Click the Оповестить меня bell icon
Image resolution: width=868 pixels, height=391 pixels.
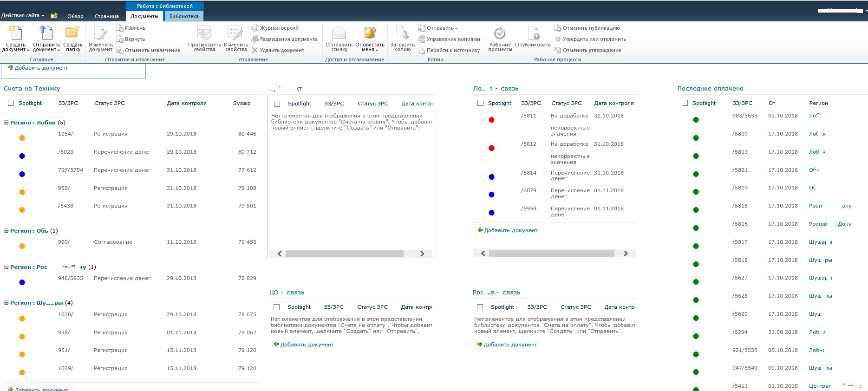point(370,33)
